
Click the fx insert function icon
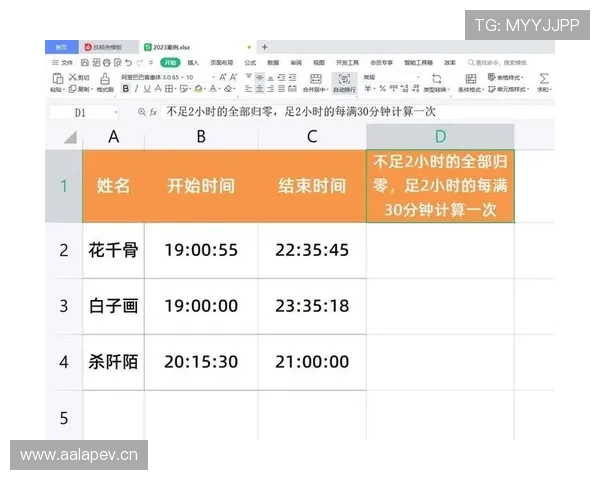153,112
